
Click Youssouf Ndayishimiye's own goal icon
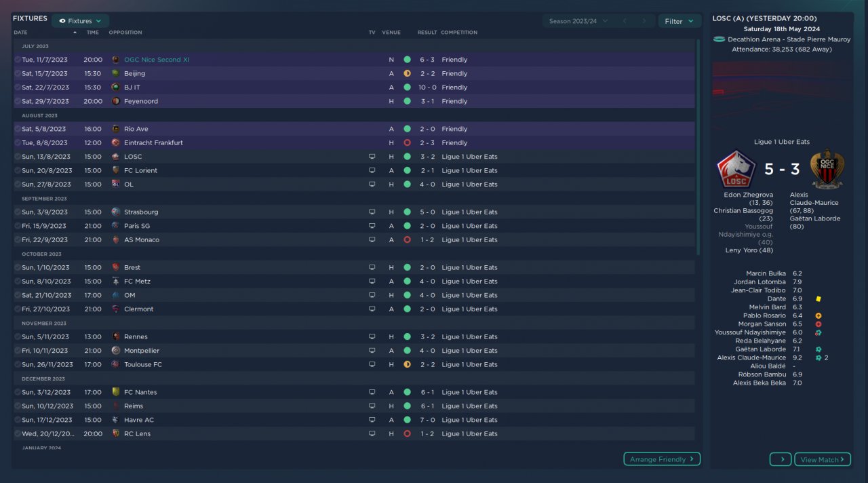click(818, 332)
